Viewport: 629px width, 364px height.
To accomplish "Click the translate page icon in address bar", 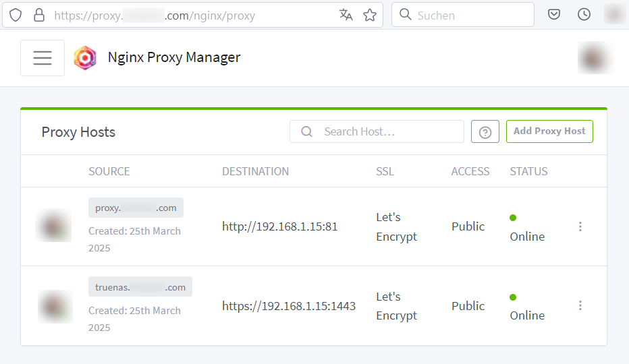I will pyautogui.click(x=346, y=16).
